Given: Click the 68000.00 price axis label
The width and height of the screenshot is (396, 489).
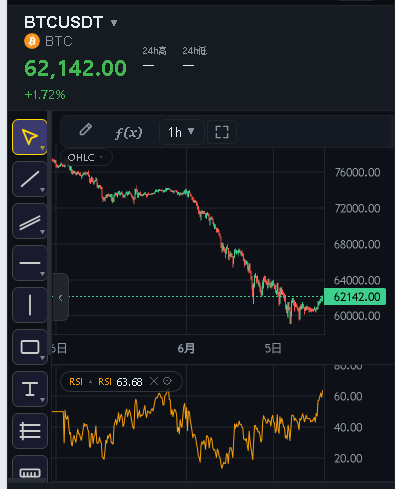Looking at the screenshot, I should click(x=357, y=245).
